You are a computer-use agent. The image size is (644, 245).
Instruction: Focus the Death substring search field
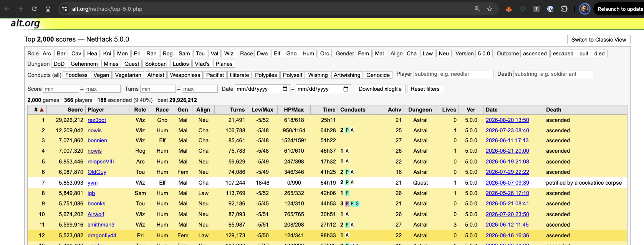[x=553, y=74]
